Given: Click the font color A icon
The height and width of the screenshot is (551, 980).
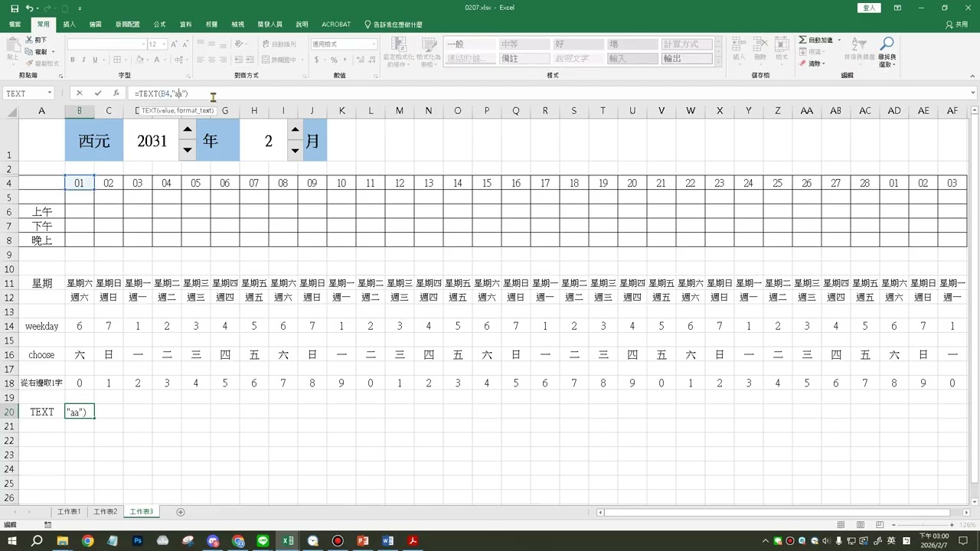Looking at the screenshot, I should 157,60.
